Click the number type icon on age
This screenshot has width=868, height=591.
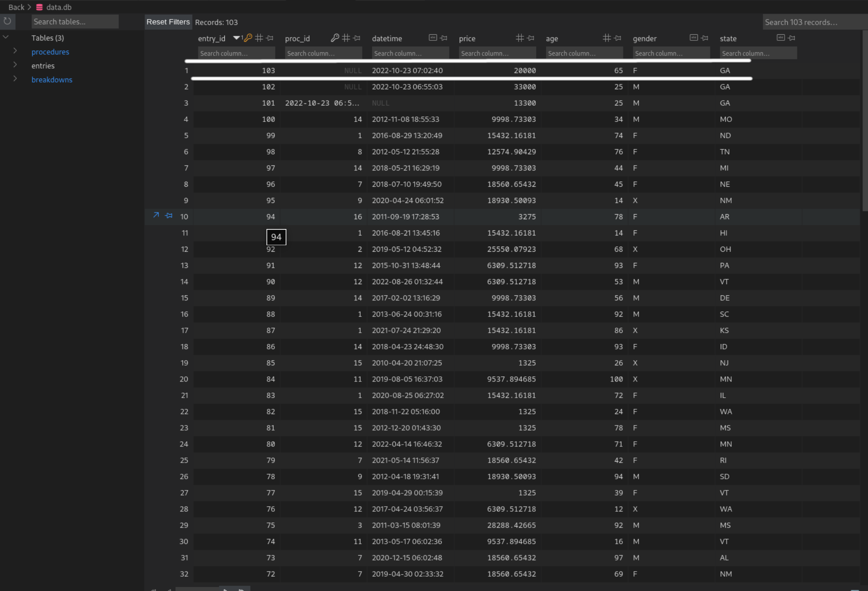[x=607, y=38]
